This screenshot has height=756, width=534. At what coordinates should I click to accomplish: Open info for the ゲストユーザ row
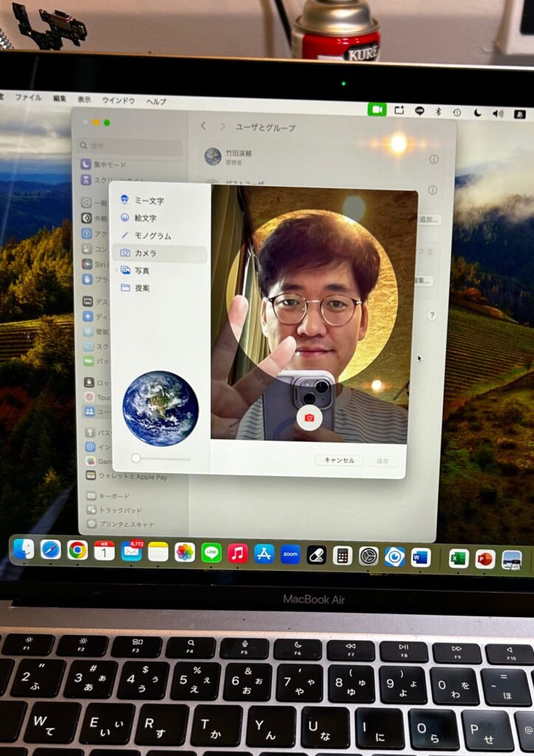pos(433,190)
